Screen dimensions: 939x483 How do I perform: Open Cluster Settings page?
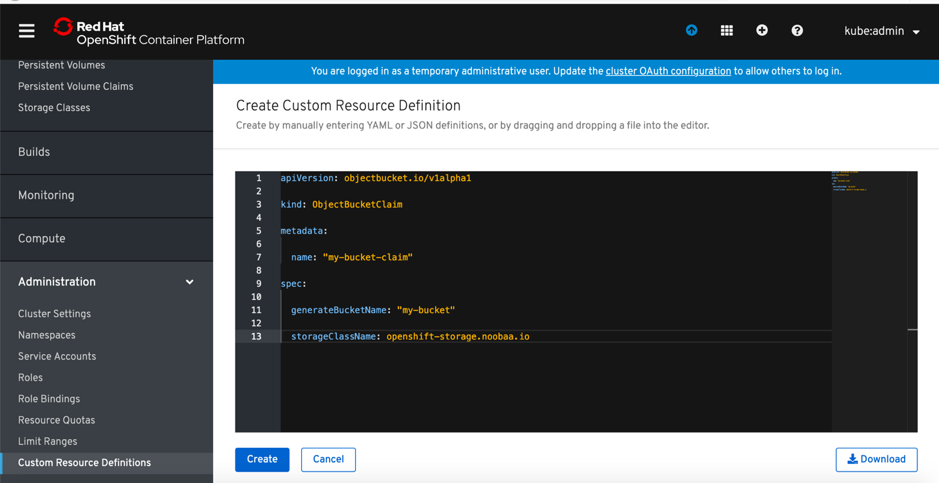coord(54,314)
